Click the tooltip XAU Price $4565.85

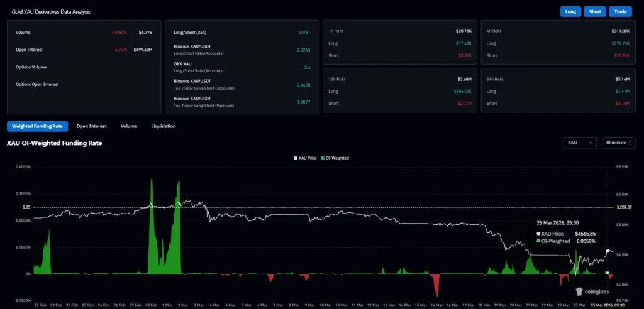click(x=566, y=234)
